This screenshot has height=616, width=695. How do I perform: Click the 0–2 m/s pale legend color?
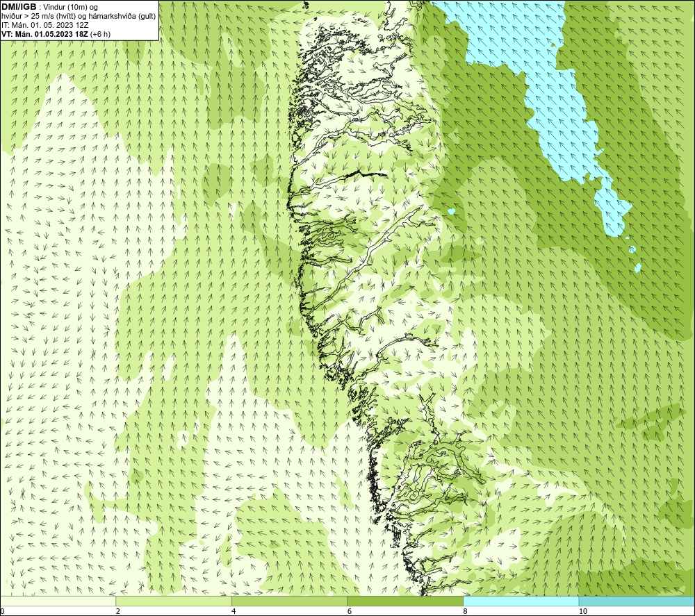coord(58,601)
